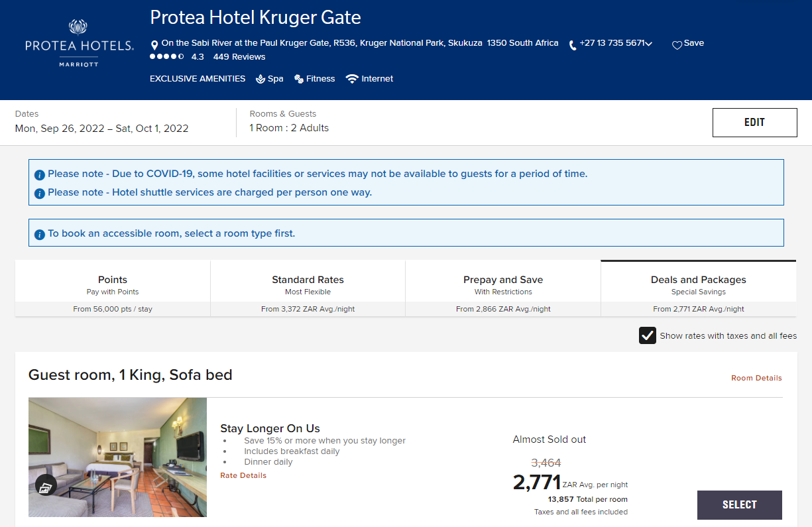Toggle the Save heart icon
Screen dimensions: 812x527
(x=677, y=42)
